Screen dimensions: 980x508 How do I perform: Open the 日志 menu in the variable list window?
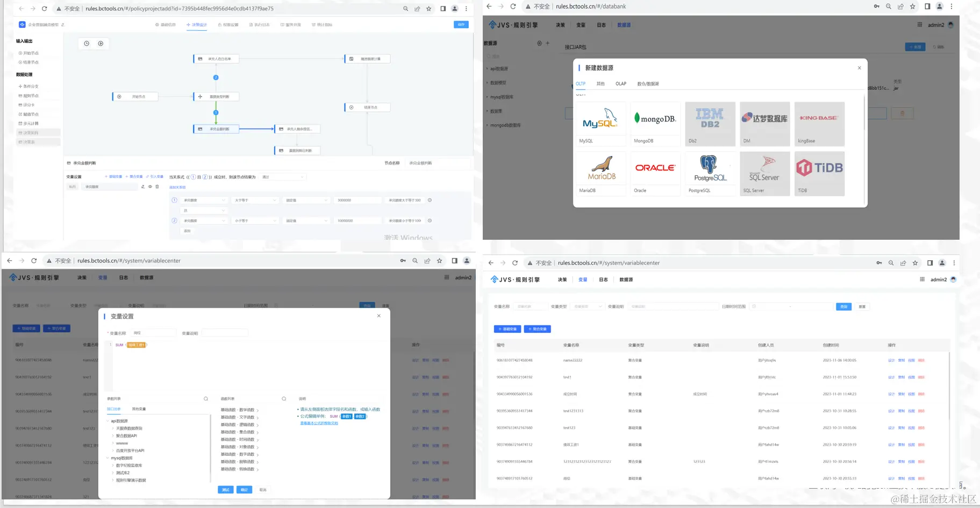click(x=603, y=280)
